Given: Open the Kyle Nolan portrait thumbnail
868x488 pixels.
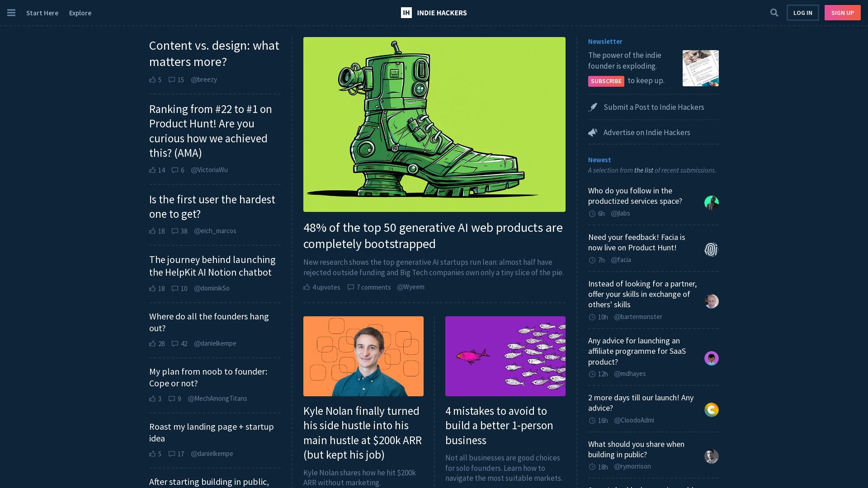Looking at the screenshot, I should point(363,356).
